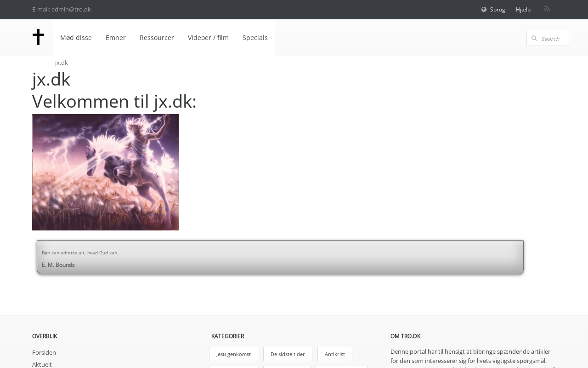This screenshot has height=368, width=588.
Task: Open the Specials menu
Action: pos(255,38)
